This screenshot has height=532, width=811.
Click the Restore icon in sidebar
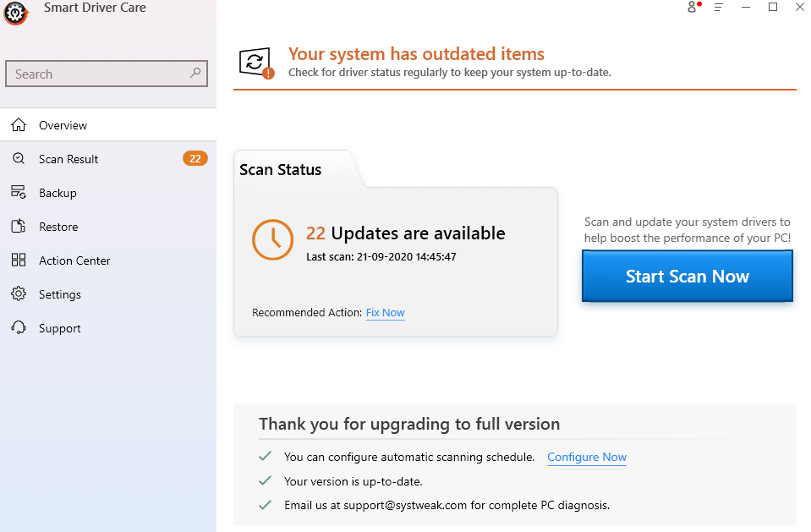(x=19, y=227)
